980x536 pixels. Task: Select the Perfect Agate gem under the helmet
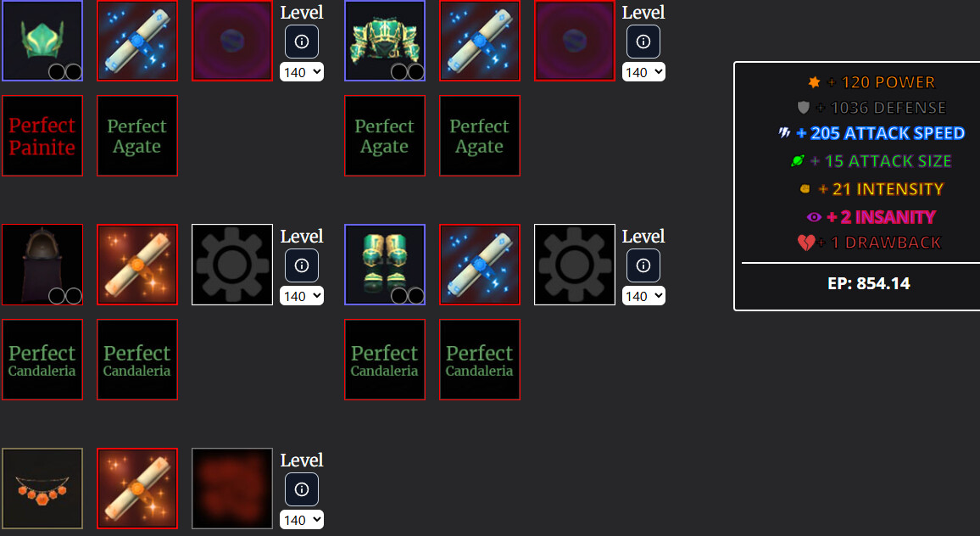pyautogui.click(x=137, y=136)
